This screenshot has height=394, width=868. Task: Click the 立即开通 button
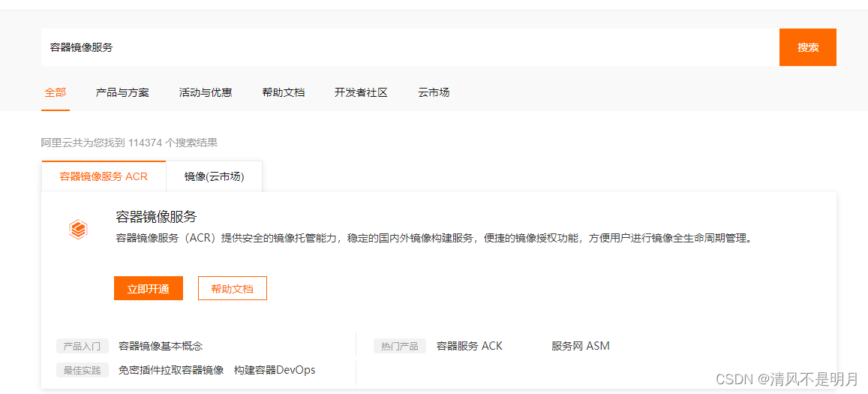[x=149, y=288]
